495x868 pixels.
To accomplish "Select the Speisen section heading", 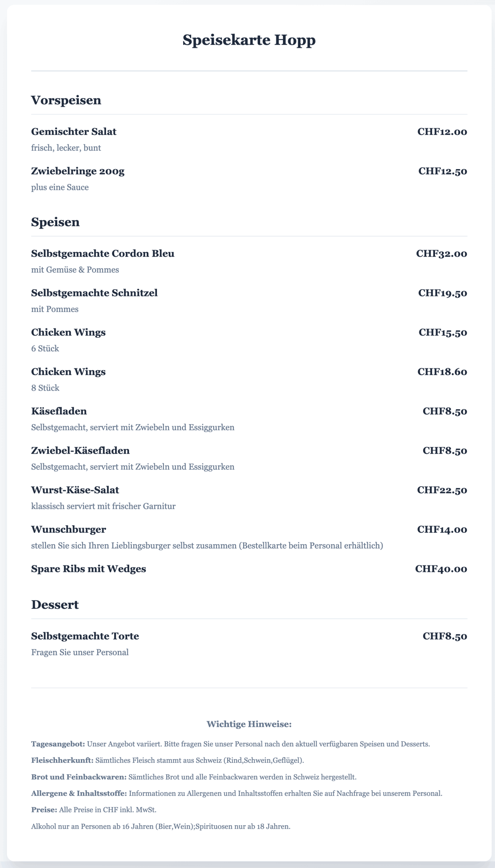I will pos(56,222).
